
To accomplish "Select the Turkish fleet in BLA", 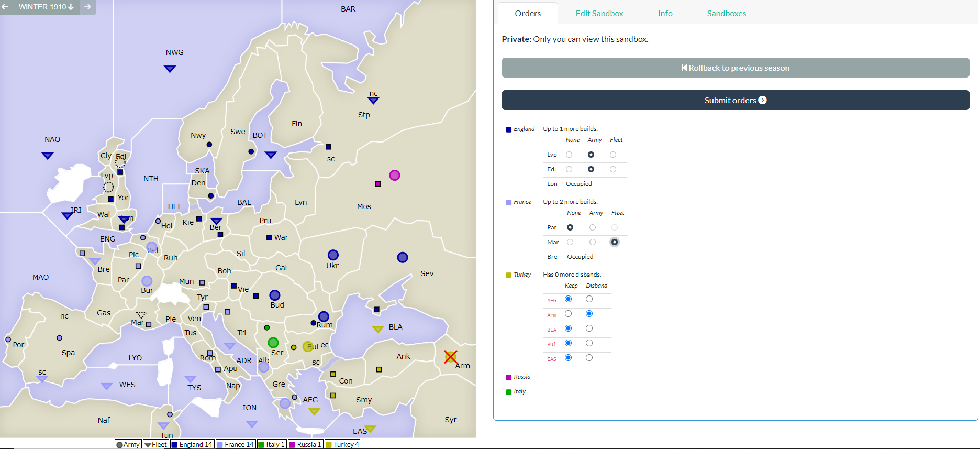I will (x=378, y=329).
